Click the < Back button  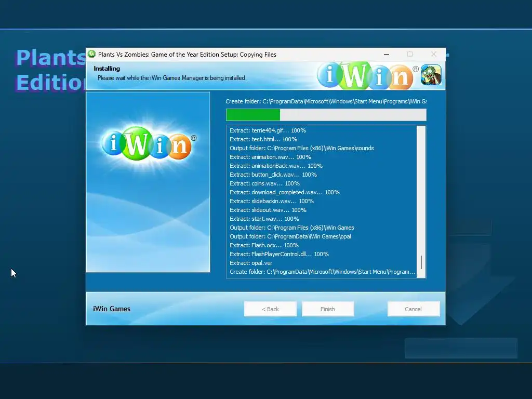270,309
